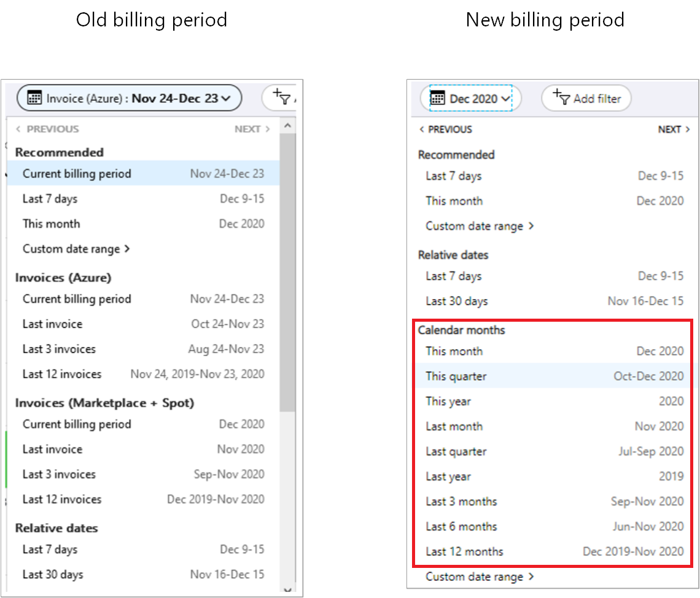
Task: Expand bottom Custom date range in new panel
Action: click(x=480, y=577)
